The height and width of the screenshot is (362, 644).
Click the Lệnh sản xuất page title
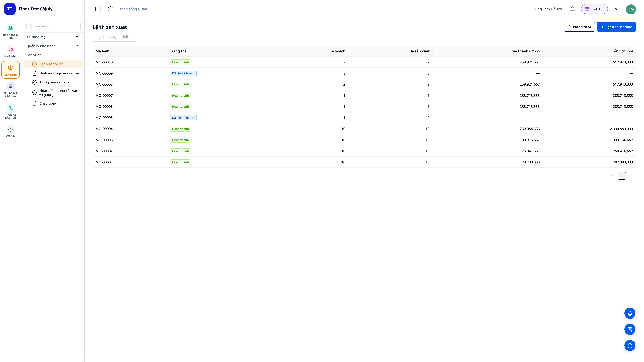coord(110,27)
